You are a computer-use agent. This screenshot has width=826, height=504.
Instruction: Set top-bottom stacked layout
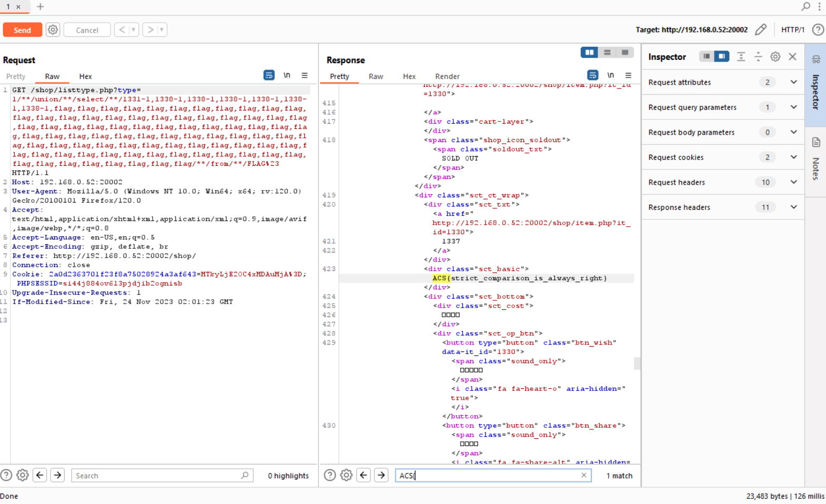[607, 53]
